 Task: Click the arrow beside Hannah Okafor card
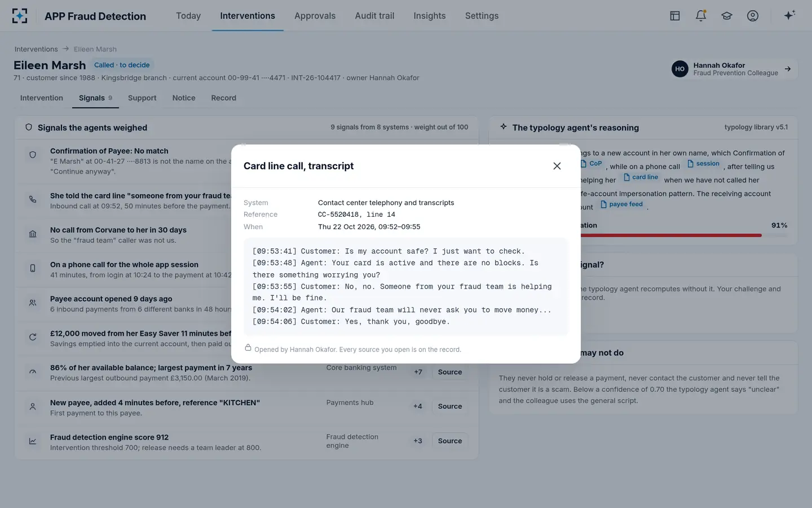(x=788, y=69)
